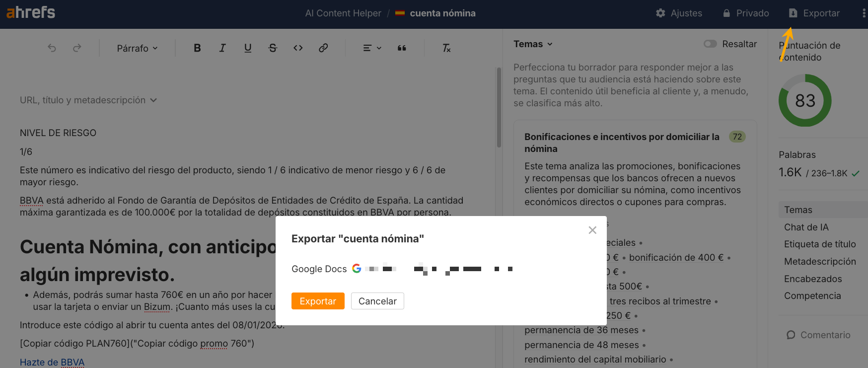The height and width of the screenshot is (368, 868).
Task: Click the Comentario button
Action: [x=818, y=335]
